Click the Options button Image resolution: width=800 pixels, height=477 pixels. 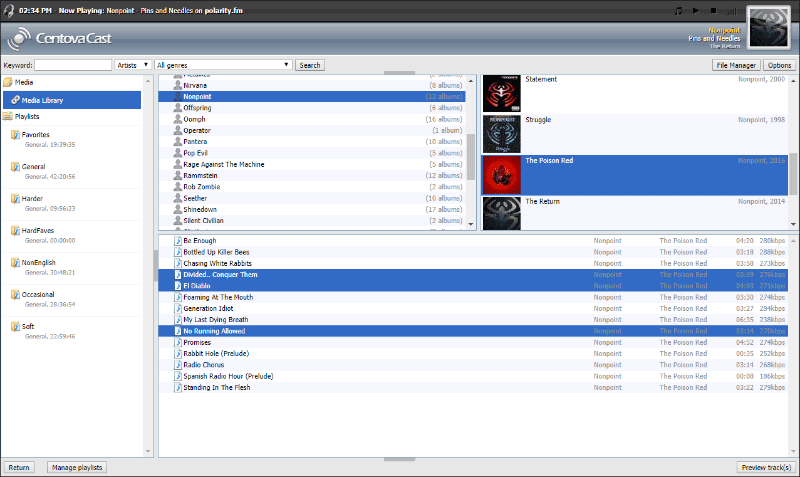(780, 65)
